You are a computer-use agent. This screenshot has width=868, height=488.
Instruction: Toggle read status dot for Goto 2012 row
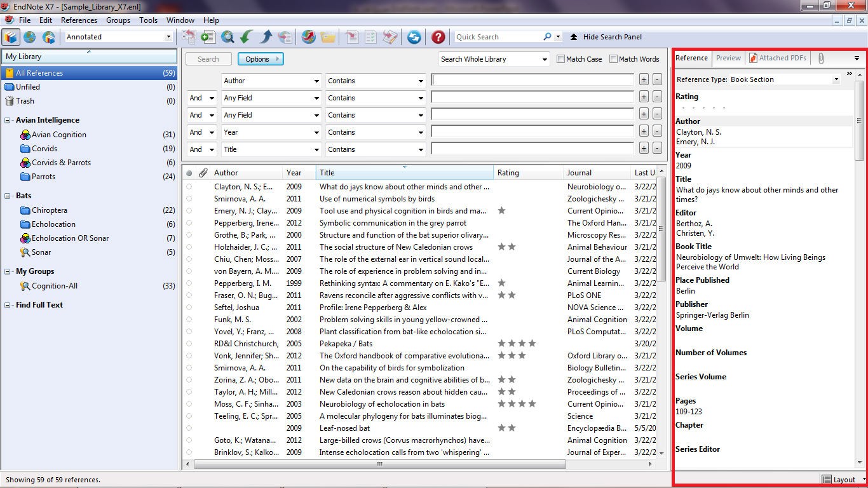point(189,440)
